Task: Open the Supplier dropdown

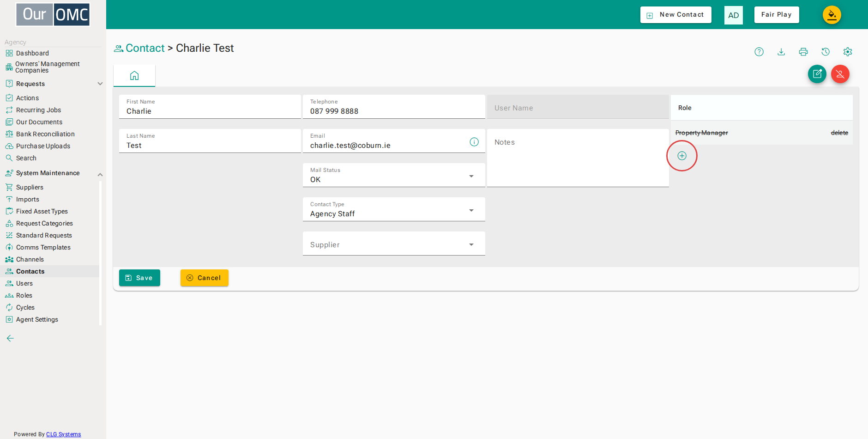Action: click(394, 244)
